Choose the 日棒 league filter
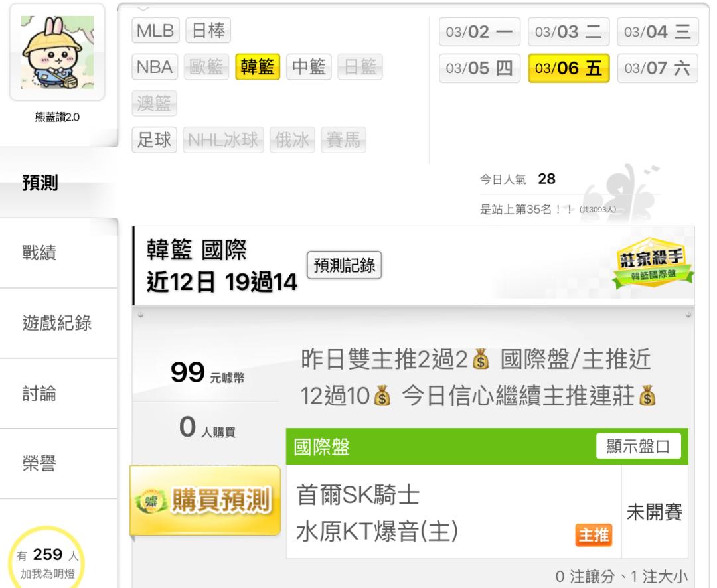 pyautogui.click(x=208, y=31)
